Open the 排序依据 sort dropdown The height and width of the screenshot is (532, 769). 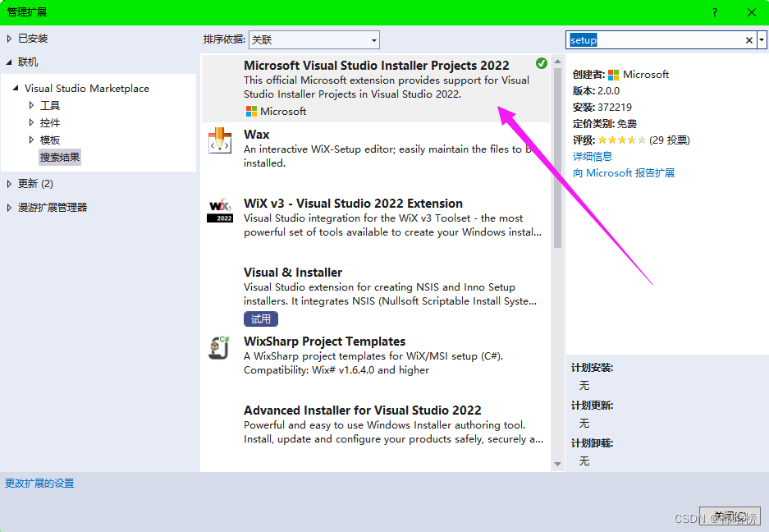[314, 39]
